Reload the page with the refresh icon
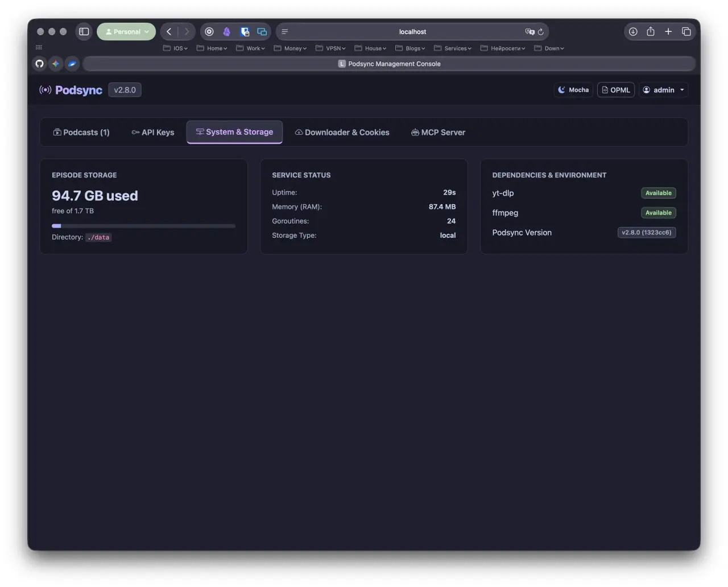This screenshot has width=728, height=587. point(541,32)
